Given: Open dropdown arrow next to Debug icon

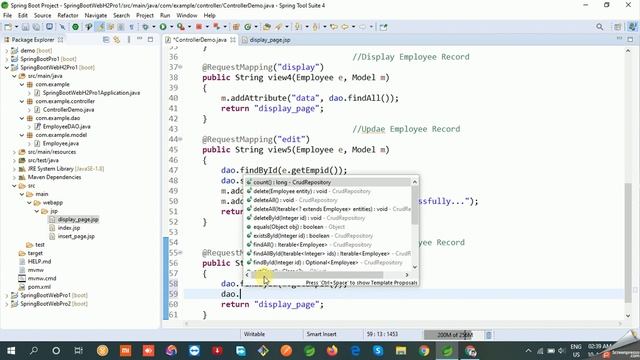Looking at the screenshot, I should click(153, 27).
